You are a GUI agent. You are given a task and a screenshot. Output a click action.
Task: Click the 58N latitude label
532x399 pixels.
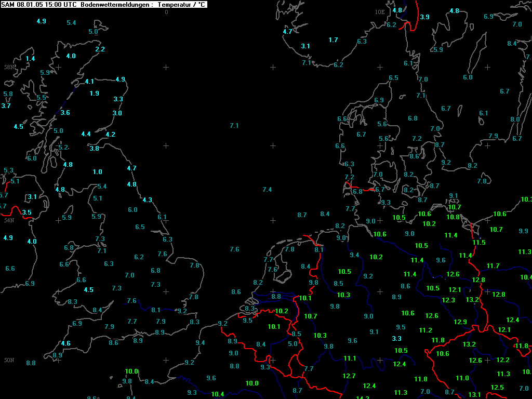pyautogui.click(x=9, y=67)
